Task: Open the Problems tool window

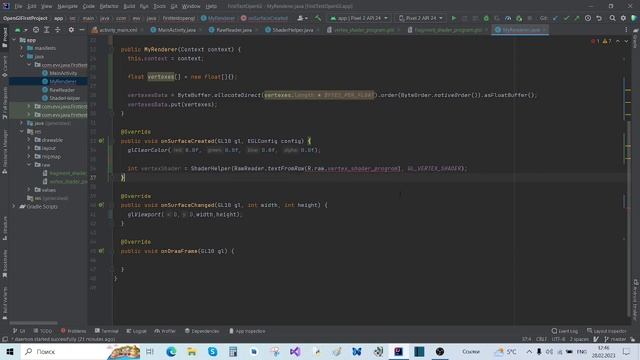Action: (73, 331)
